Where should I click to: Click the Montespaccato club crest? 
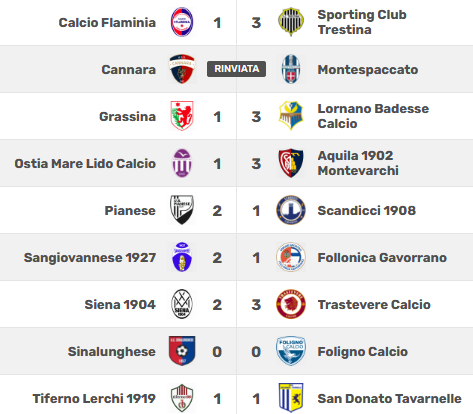(291, 69)
